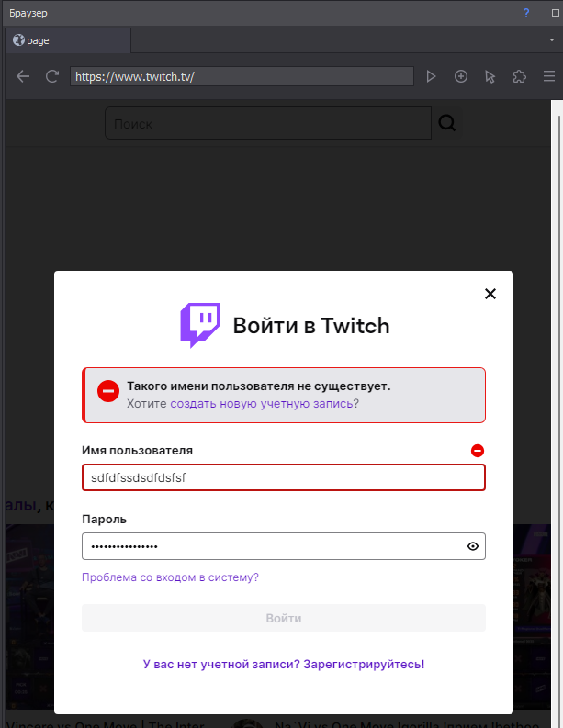This screenshot has width=563, height=728.
Task: Click the blue question mark help icon
Action: click(x=526, y=13)
